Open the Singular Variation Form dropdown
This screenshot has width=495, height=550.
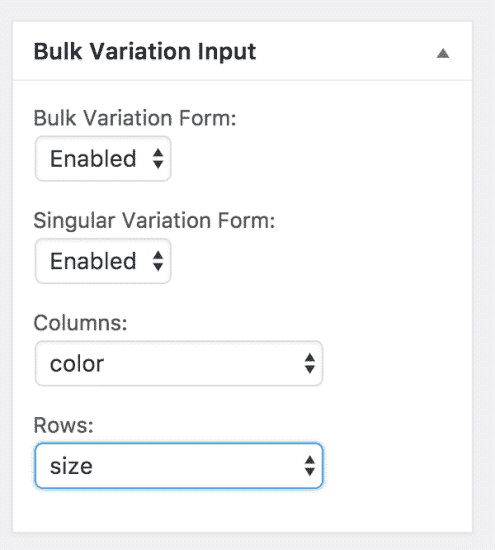(103, 261)
